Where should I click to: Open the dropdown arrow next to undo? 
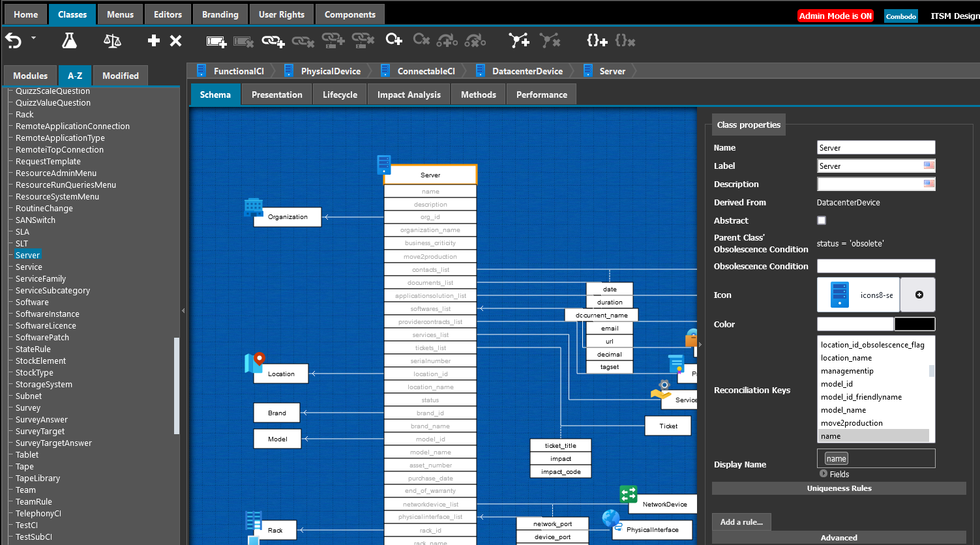click(33, 38)
